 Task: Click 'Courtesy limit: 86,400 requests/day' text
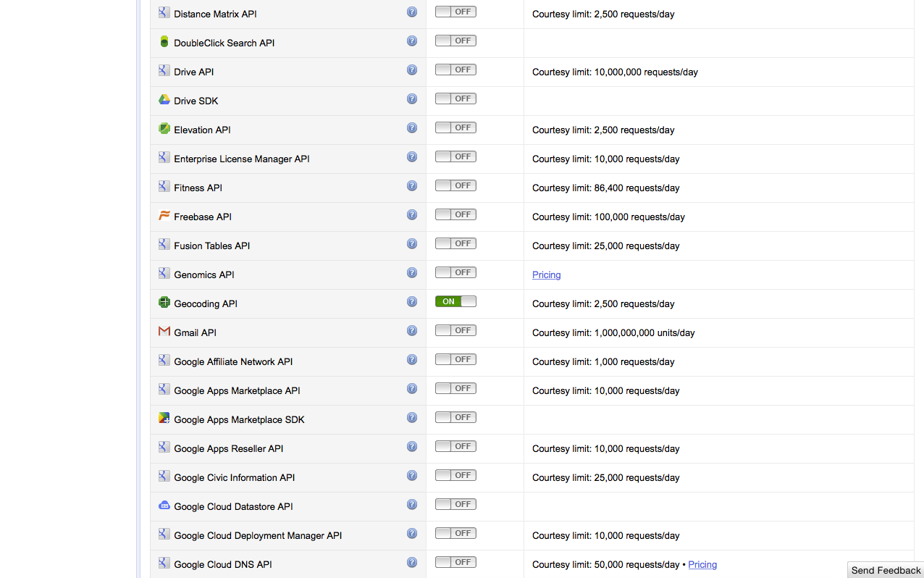(x=606, y=188)
